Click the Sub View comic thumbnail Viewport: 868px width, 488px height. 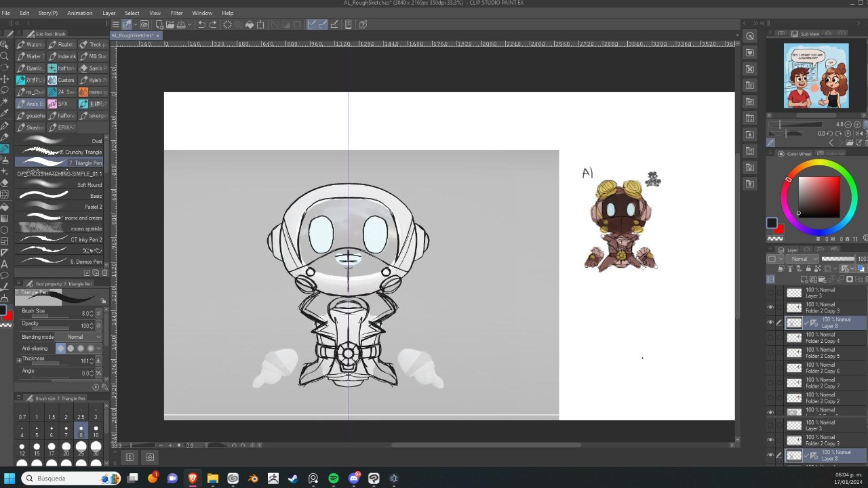coord(816,76)
